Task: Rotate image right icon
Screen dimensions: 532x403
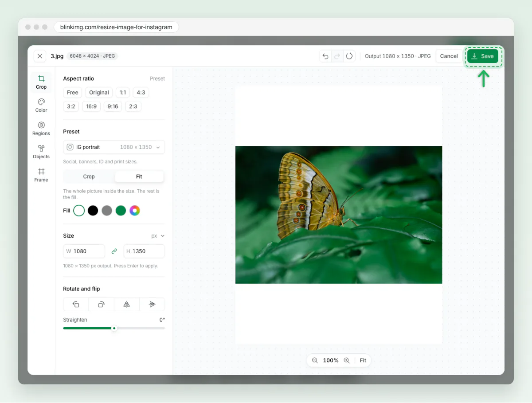Action: click(x=101, y=304)
